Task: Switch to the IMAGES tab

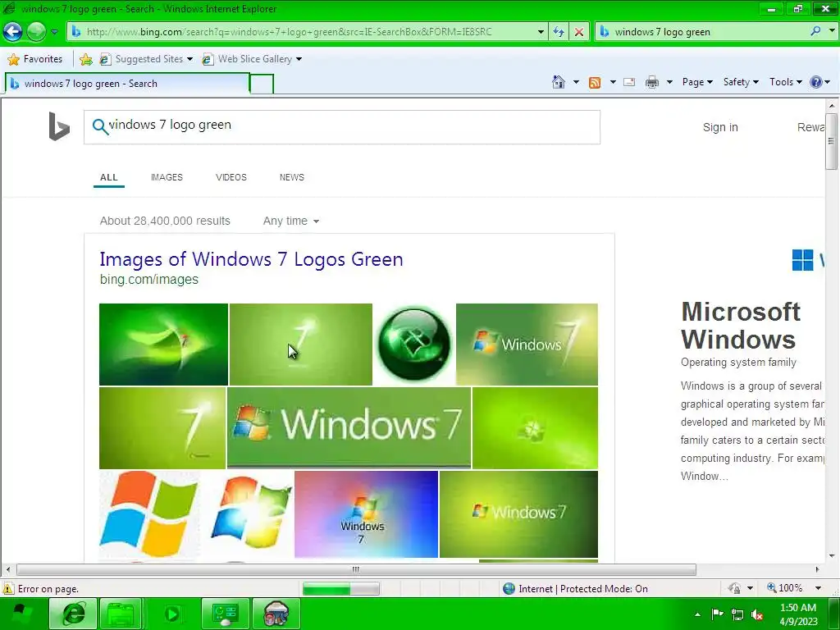Action: click(x=167, y=177)
